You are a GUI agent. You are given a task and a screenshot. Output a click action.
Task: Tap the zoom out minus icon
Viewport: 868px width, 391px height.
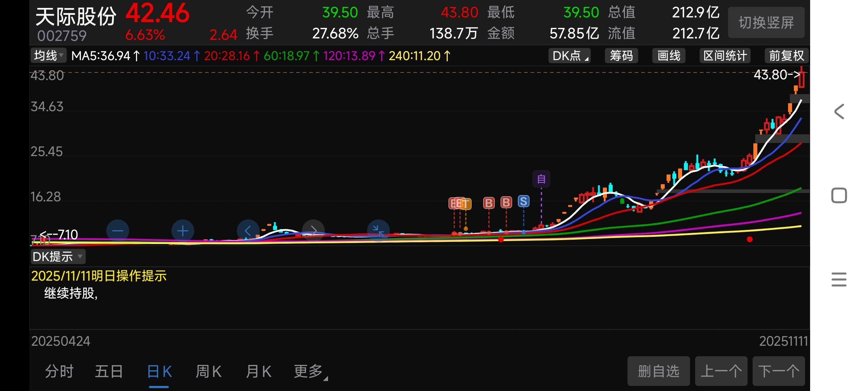pos(118,231)
